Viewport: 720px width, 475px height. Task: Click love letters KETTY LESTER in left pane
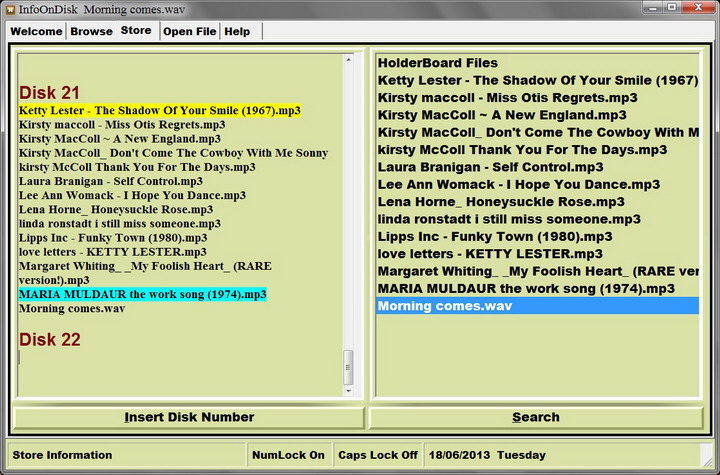[x=112, y=252]
